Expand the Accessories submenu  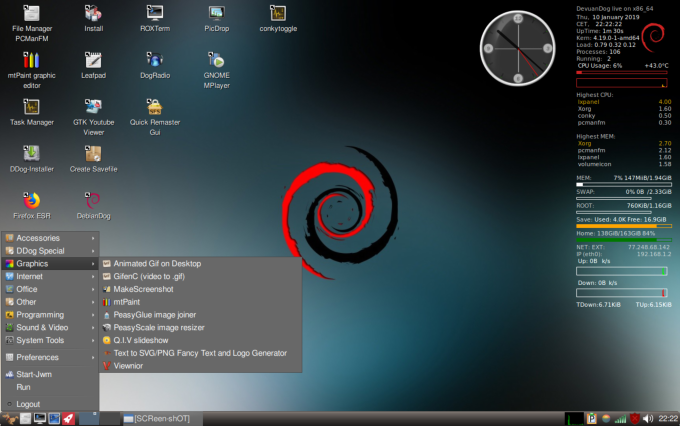click(50, 238)
